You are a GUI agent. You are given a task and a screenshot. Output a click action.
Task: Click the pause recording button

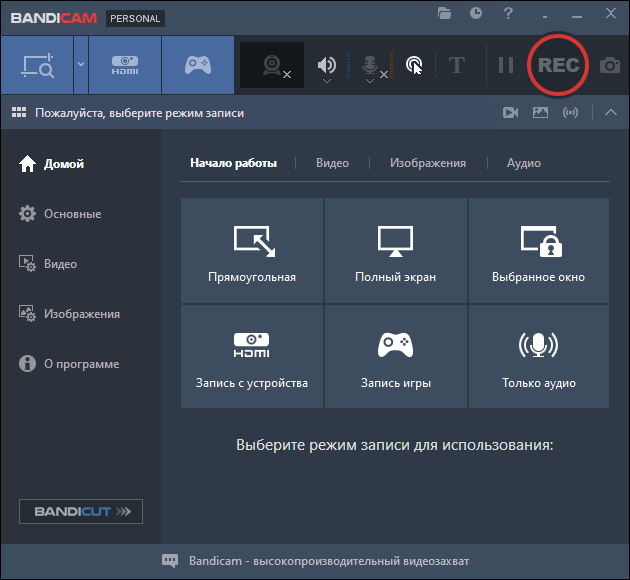pyautogui.click(x=505, y=65)
